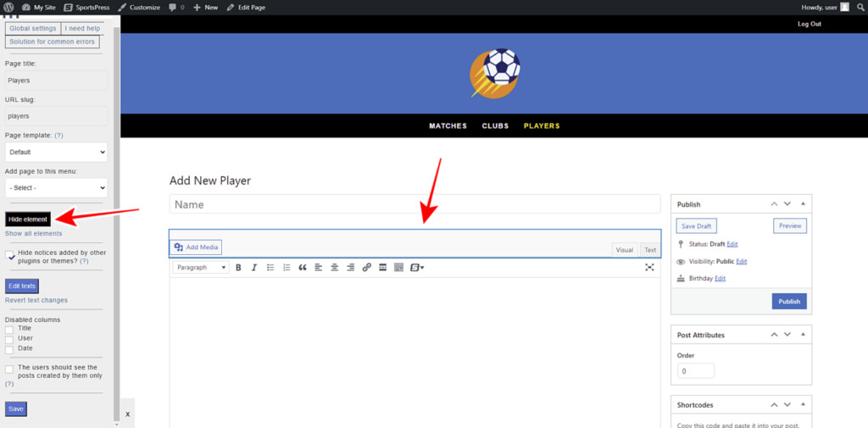Open Solution for common errors
The height and width of the screenshot is (428, 868).
[x=52, y=42]
